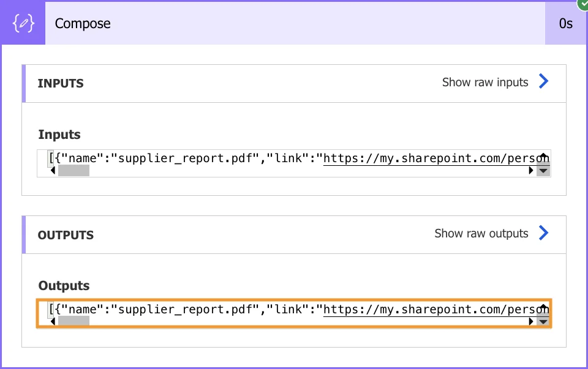Click horizontal scrollbar thumb in Outputs box
588x369 pixels.
[73, 321]
